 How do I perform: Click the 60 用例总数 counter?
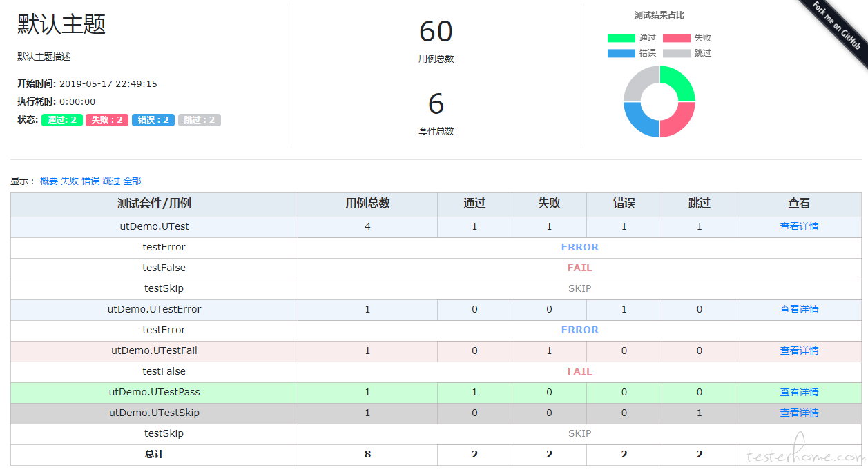tap(436, 32)
